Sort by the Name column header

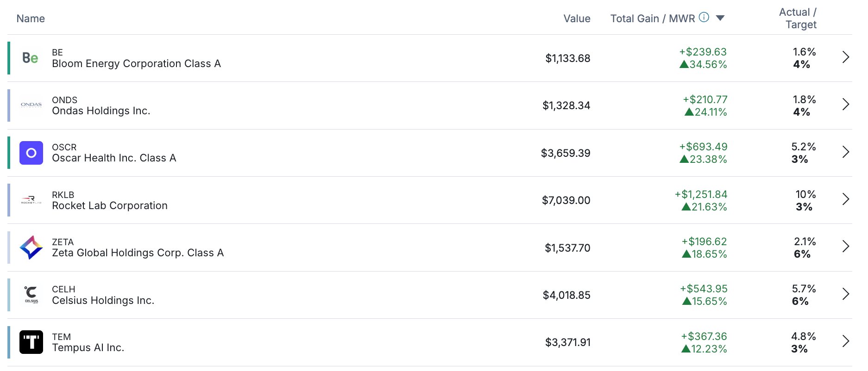click(31, 19)
